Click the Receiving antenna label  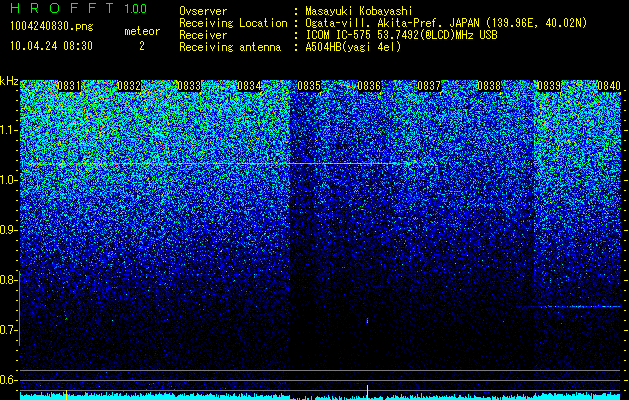(230, 47)
